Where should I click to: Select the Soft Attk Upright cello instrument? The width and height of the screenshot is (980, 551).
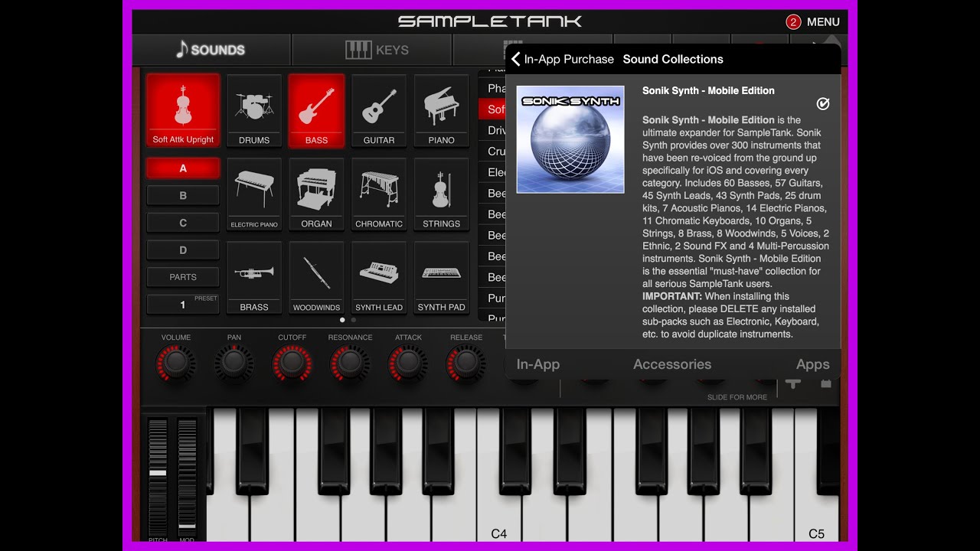[x=183, y=111]
